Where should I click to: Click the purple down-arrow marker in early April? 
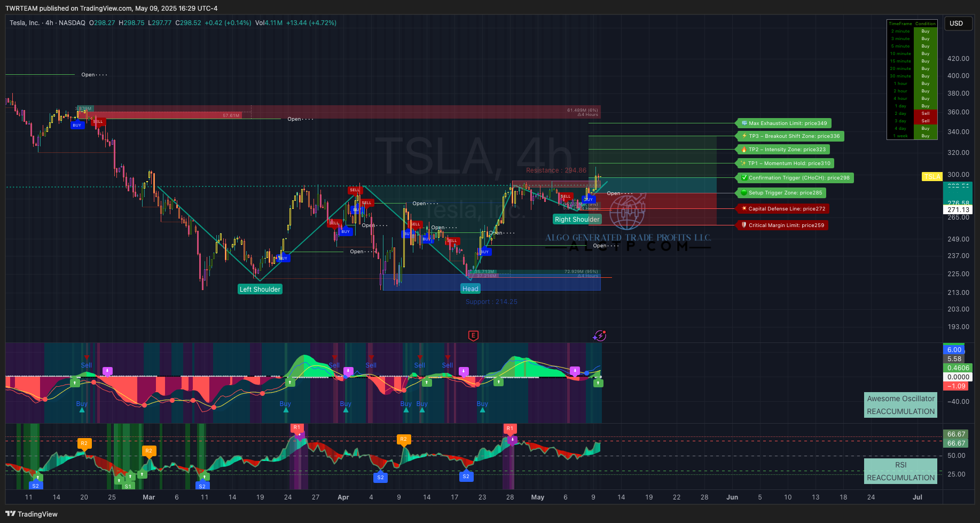tap(348, 370)
